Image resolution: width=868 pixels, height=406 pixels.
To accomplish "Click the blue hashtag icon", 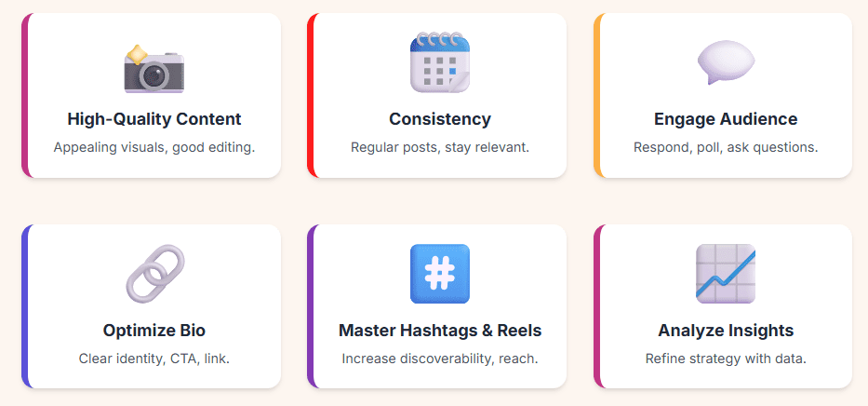I will (x=440, y=274).
